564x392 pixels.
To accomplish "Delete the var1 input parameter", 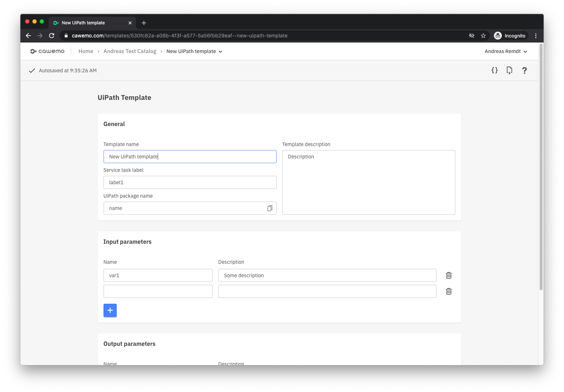I will pos(448,275).
